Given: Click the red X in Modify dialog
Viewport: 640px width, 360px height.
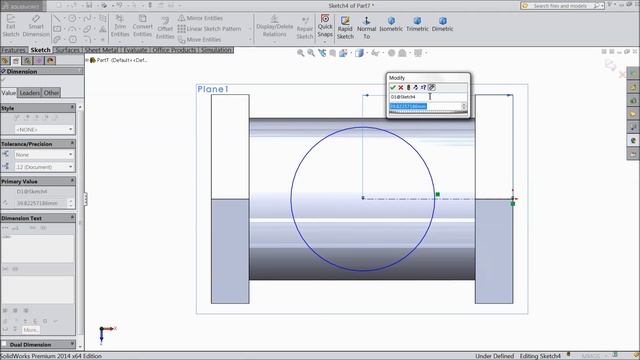Looking at the screenshot, I should 401,87.
